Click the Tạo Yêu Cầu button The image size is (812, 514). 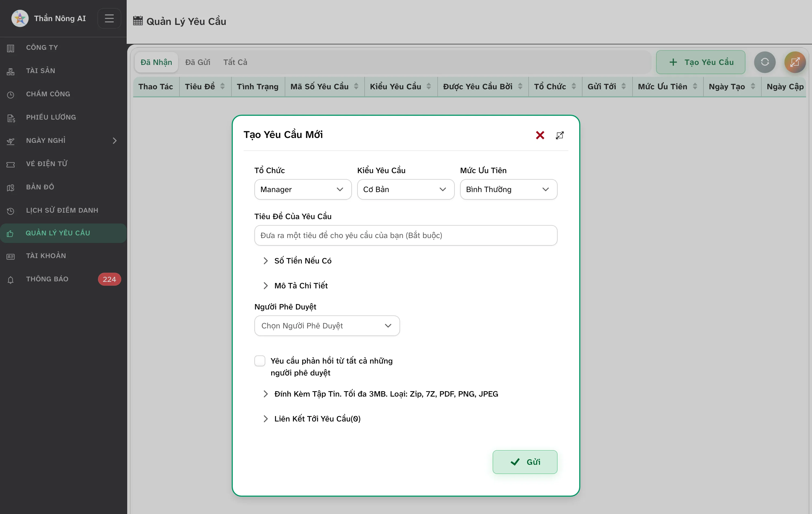pos(700,62)
